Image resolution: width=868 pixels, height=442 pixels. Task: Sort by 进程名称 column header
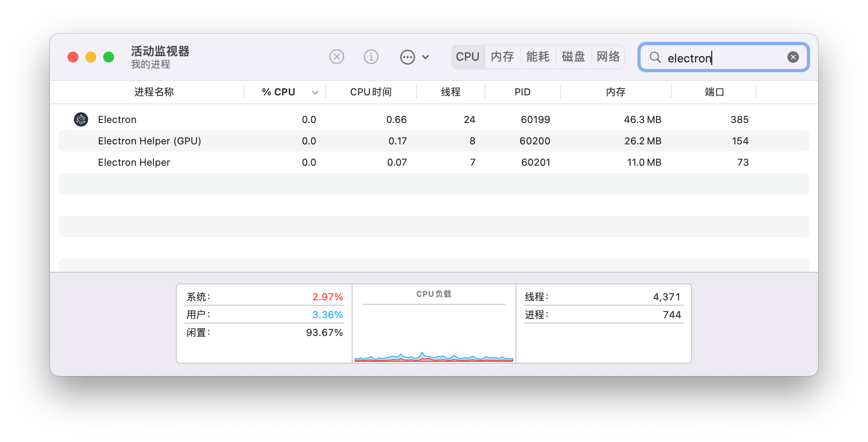[x=154, y=92]
